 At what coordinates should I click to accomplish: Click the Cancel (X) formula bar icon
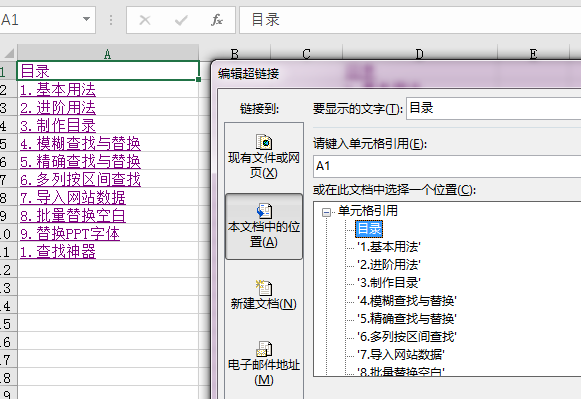[x=145, y=20]
